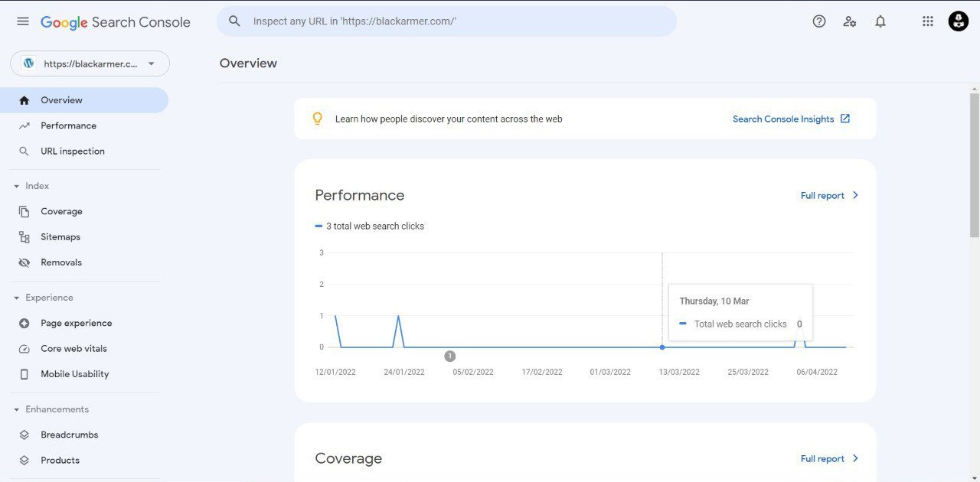This screenshot has height=482, width=980.
Task: Open the Help question mark icon
Action: click(x=819, y=21)
